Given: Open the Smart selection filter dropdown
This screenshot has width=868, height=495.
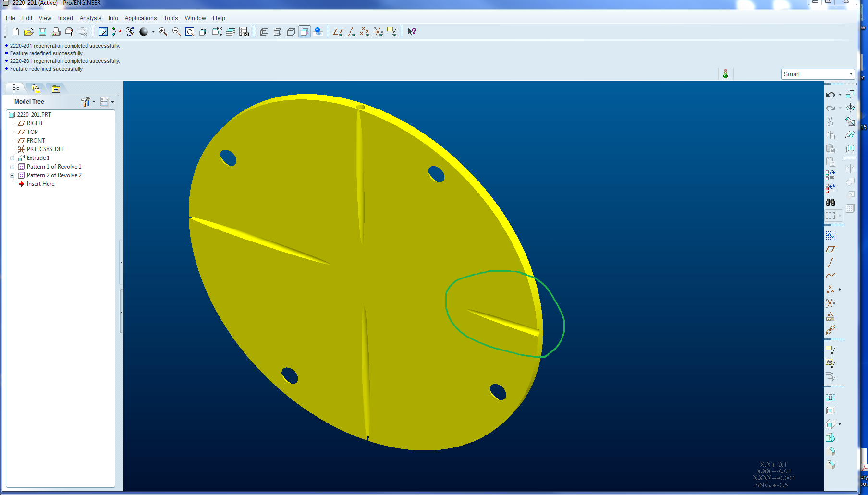Looking at the screenshot, I should point(818,74).
